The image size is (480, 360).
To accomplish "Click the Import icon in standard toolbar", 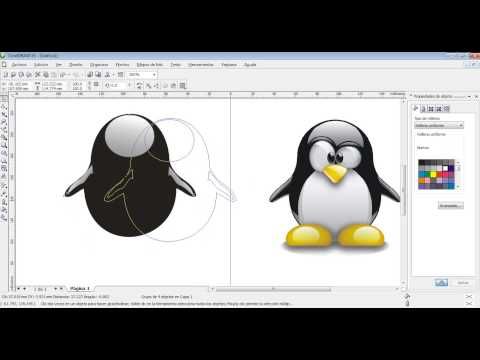I will [90, 75].
